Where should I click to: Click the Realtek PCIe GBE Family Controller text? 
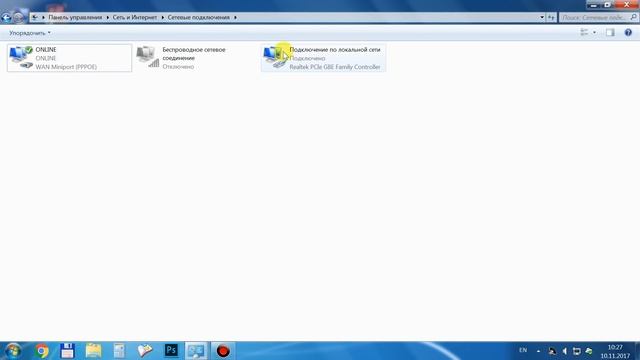point(335,67)
